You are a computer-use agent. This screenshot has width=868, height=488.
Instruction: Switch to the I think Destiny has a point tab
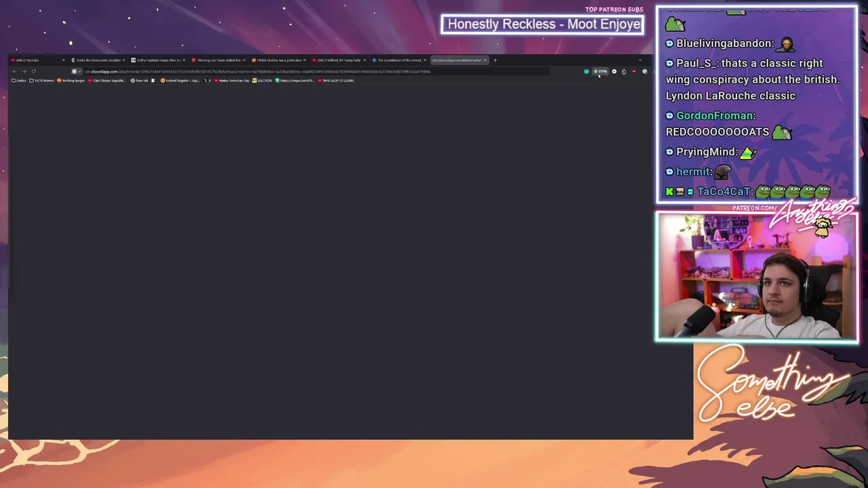click(x=279, y=60)
